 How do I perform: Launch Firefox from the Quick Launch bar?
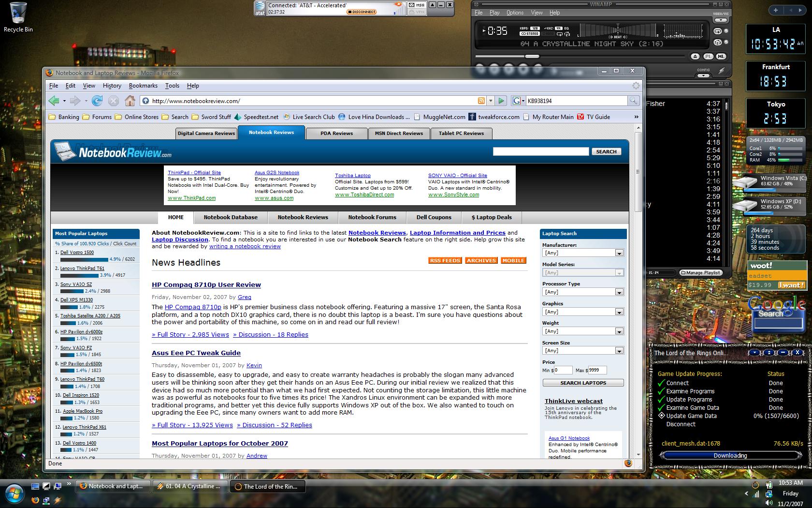click(x=35, y=500)
